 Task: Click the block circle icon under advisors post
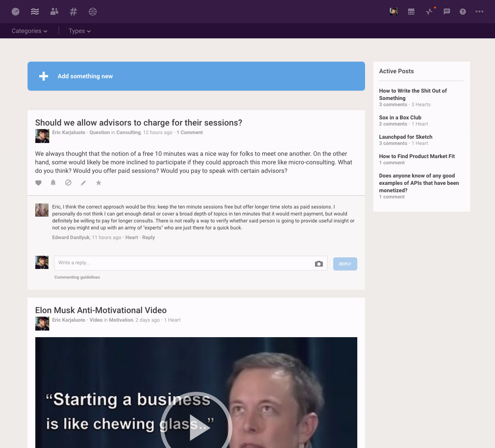(68, 183)
